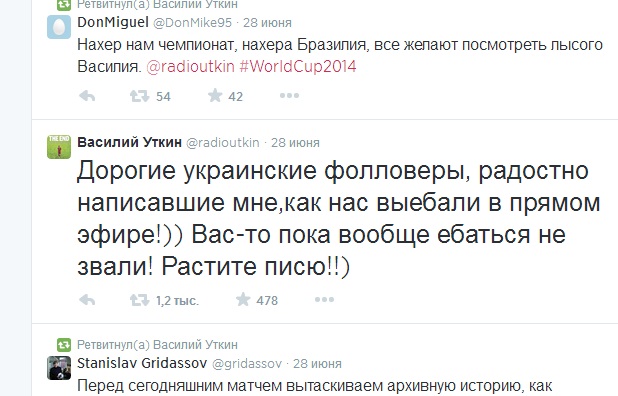The width and height of the screenshot is (618, 396).
Task: Open more options on Василий Уткин's tweet
Action: point(324,299)
